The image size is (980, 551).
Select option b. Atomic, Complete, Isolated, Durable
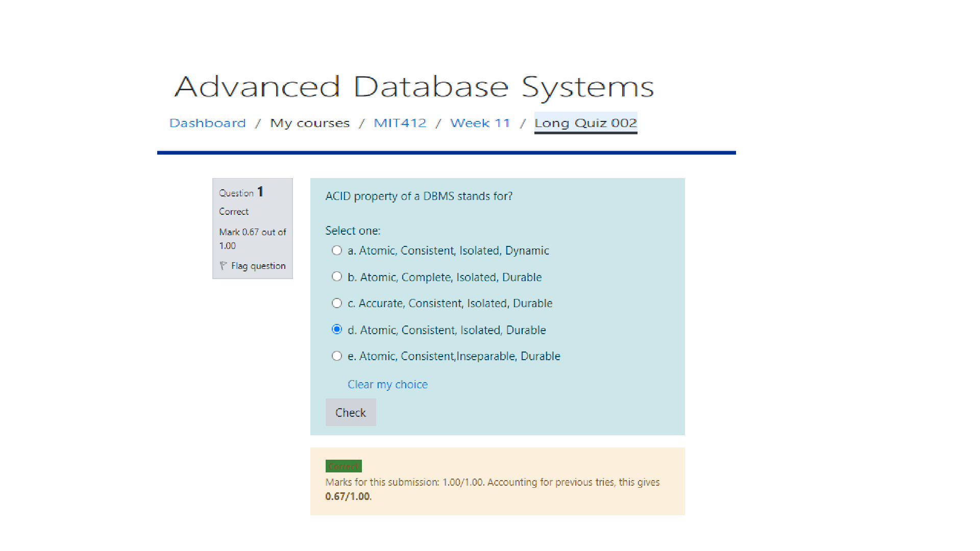pyautogui.click(x=336, y=277)
